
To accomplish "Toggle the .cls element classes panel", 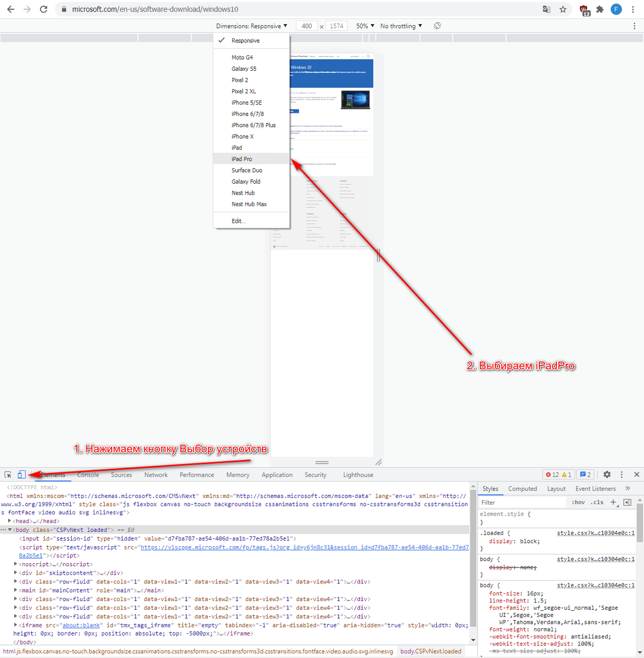I will pos(597,502).
